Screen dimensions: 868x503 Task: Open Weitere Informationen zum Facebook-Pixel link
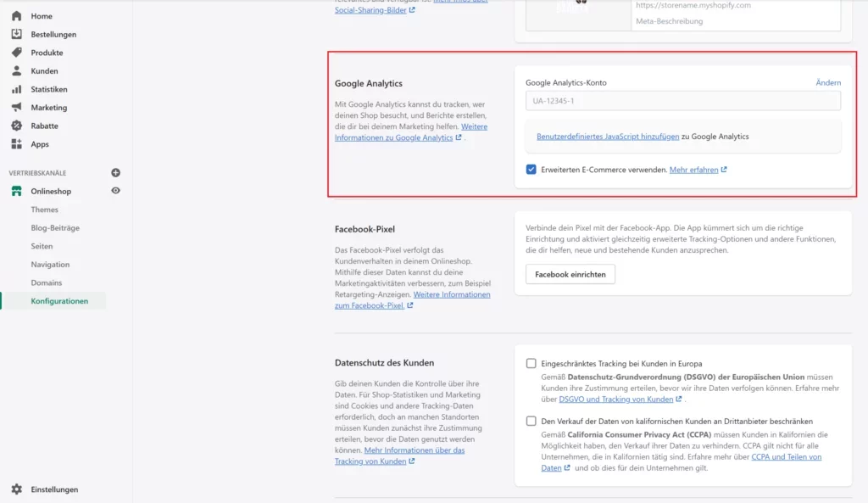(413, 299)
